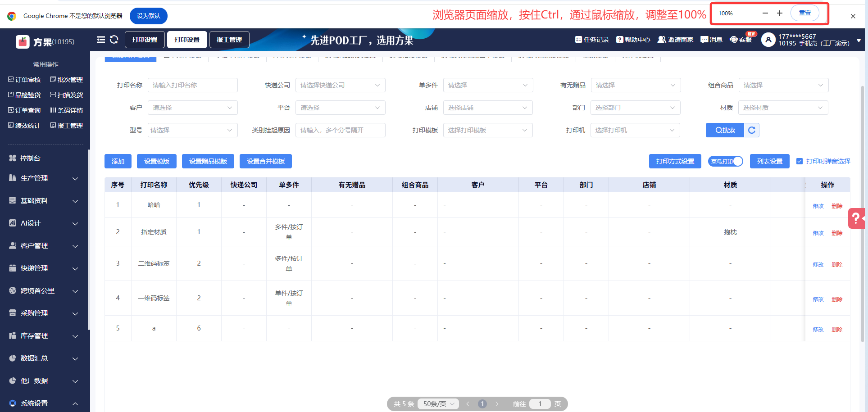Open the 部门 dropdown filter
The image size is (868, 412).
pos(636,108)
